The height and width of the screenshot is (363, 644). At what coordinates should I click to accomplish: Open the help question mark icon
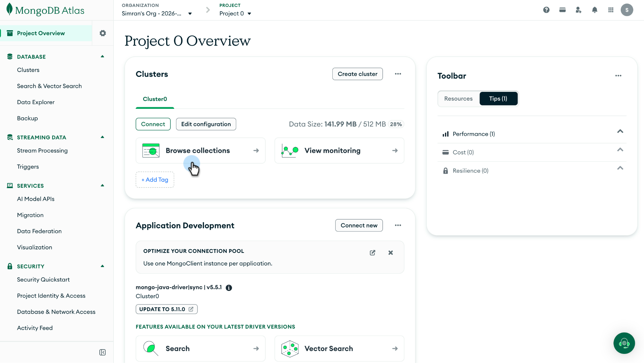pos(546,10)
